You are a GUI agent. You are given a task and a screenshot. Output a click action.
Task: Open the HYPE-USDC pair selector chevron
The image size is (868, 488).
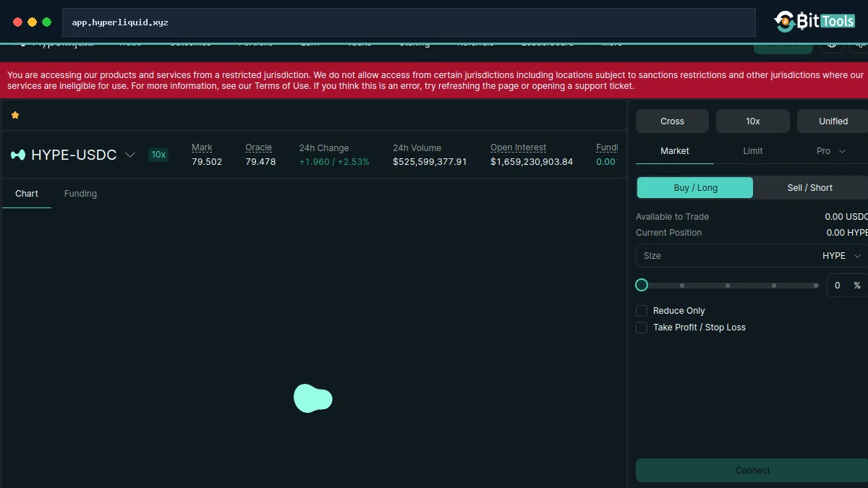pyautogui.click(x=130, y=155)
